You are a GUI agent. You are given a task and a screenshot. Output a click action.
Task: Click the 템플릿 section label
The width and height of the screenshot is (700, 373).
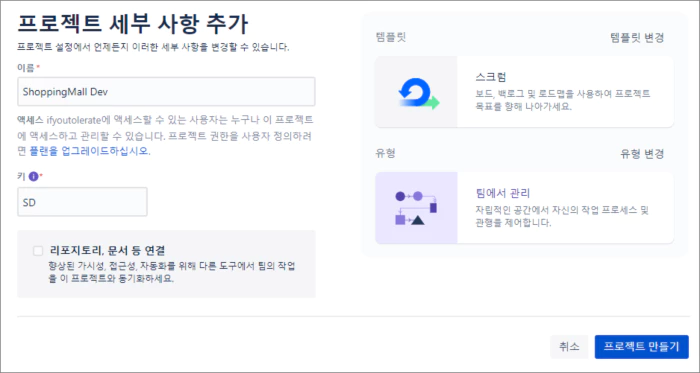[391, 37]
